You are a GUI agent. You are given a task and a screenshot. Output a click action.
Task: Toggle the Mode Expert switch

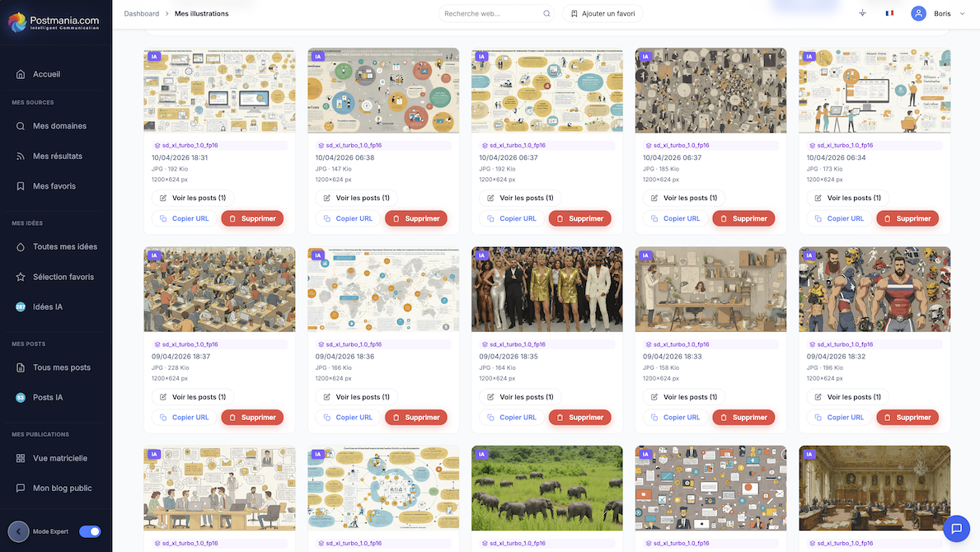pyautogui.click(x=90, y=531)
